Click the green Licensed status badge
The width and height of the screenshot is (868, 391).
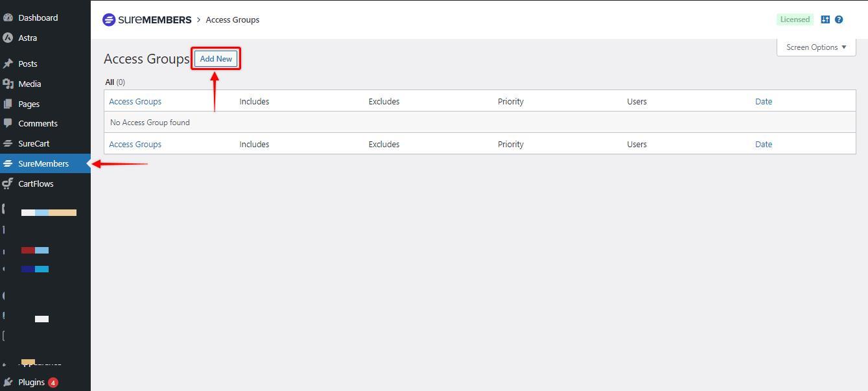pos(795,19)
